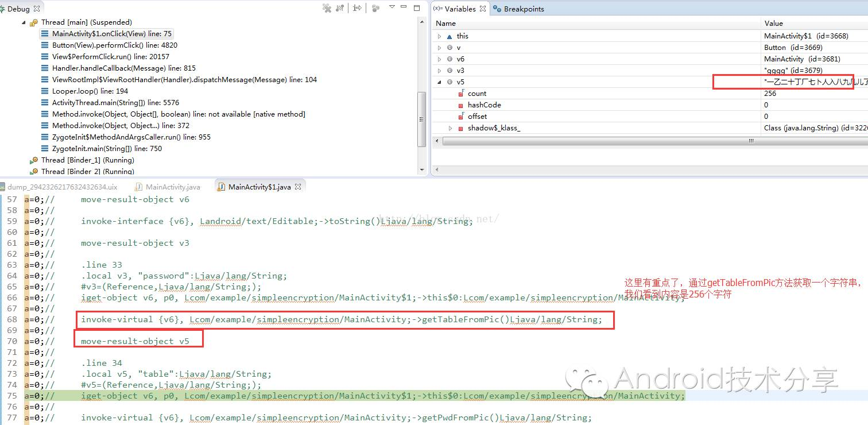Switch to the Breakpoints tab
This screenshot has width=868, height=425.
pyautogui.click(x=519, y=9)
